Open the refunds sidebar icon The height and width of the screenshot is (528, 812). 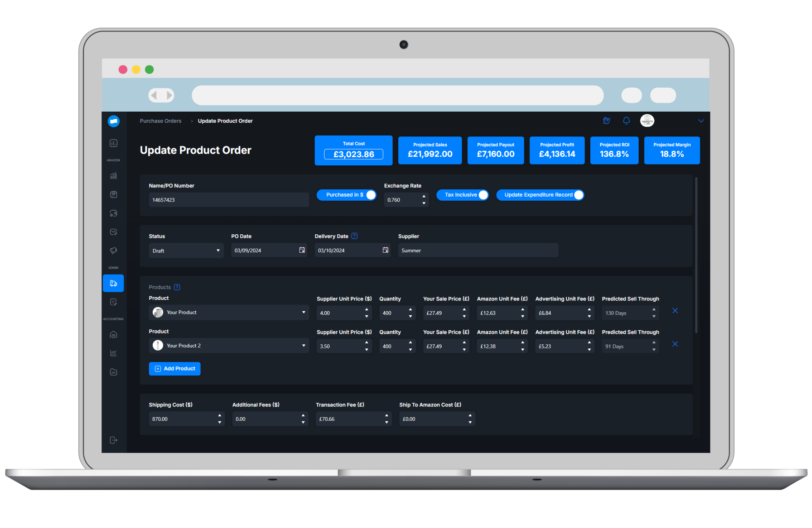click(x=114, y=213)
